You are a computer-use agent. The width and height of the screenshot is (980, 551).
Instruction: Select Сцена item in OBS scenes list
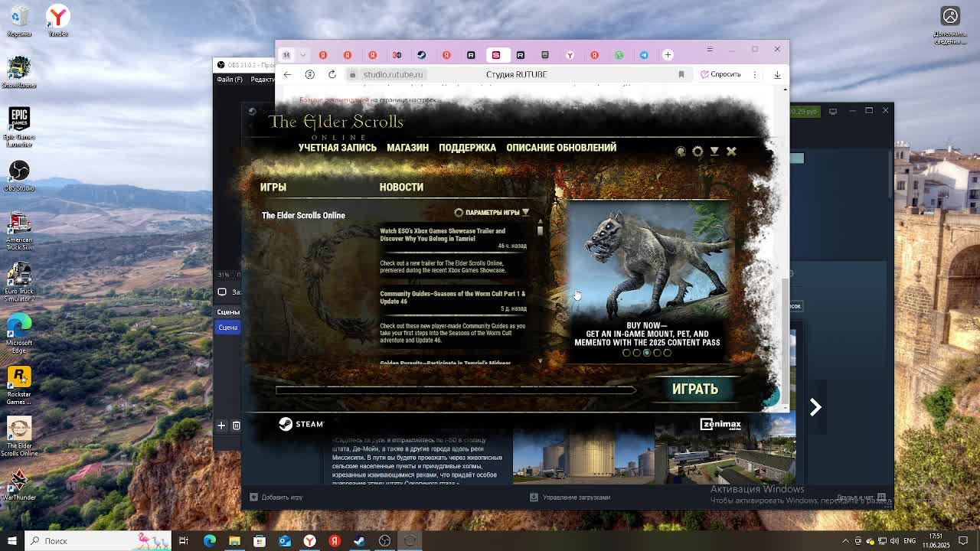[228, 328]
